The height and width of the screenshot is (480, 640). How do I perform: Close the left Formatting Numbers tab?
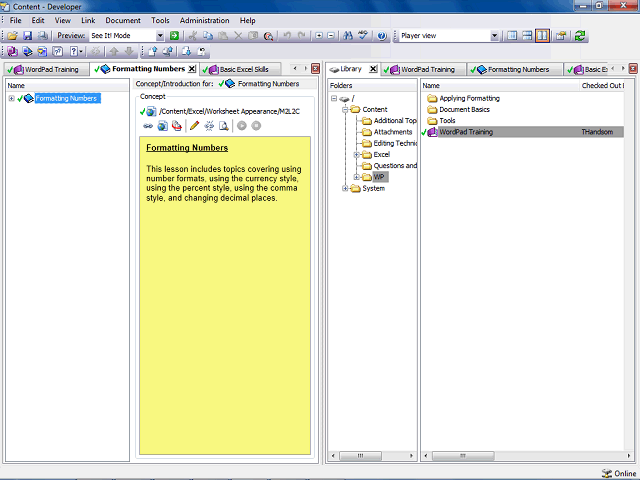tap(192, 69)
